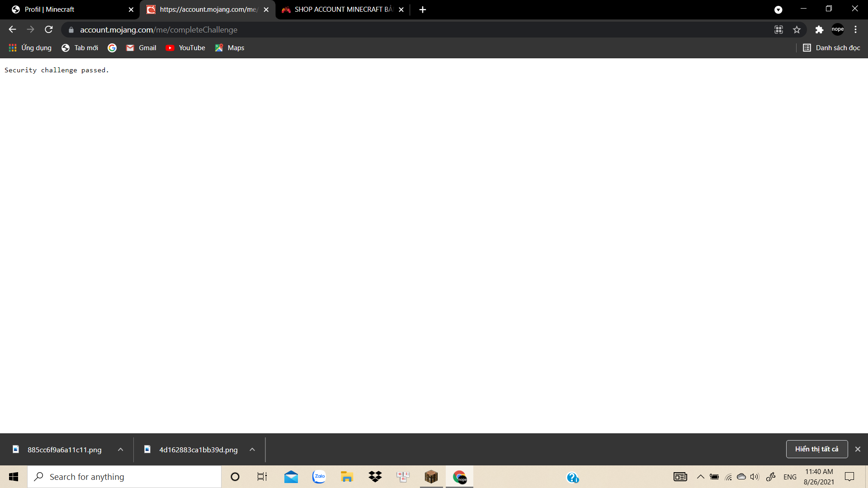This screenshot has width=868, height=488.
Task: Click 'Hiển thị tất cả' downloads button
Action: click(x=816, y=449)
